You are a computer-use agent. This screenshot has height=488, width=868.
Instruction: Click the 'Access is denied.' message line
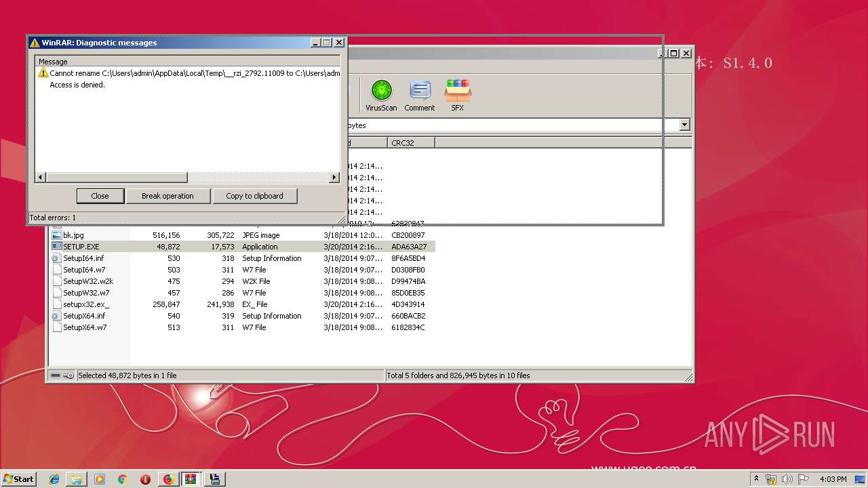point(77,85)
